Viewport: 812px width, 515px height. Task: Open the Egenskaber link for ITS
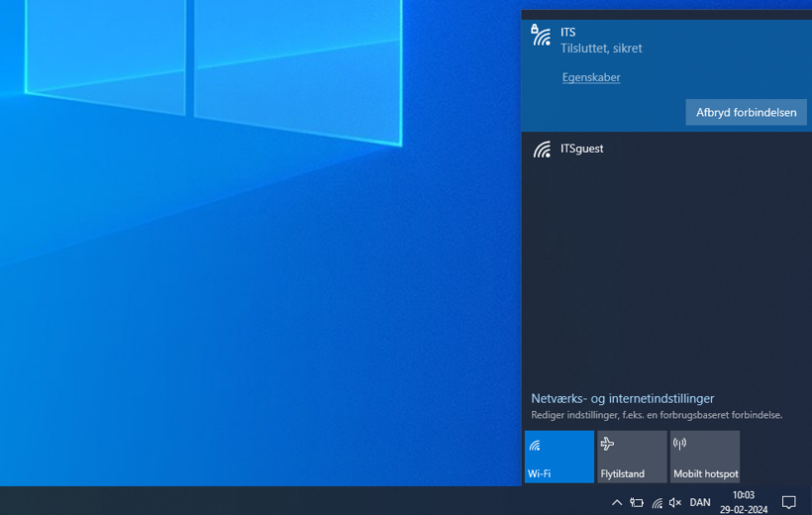coord(591,77)
